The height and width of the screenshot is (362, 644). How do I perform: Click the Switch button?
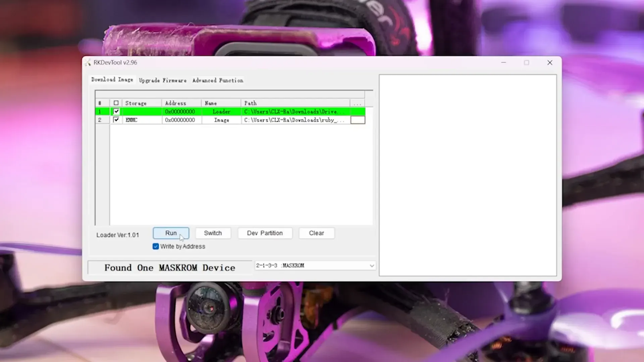213,233
